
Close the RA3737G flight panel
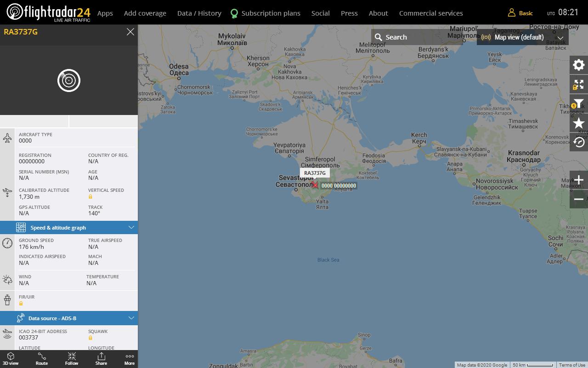(x=130, y=32)
